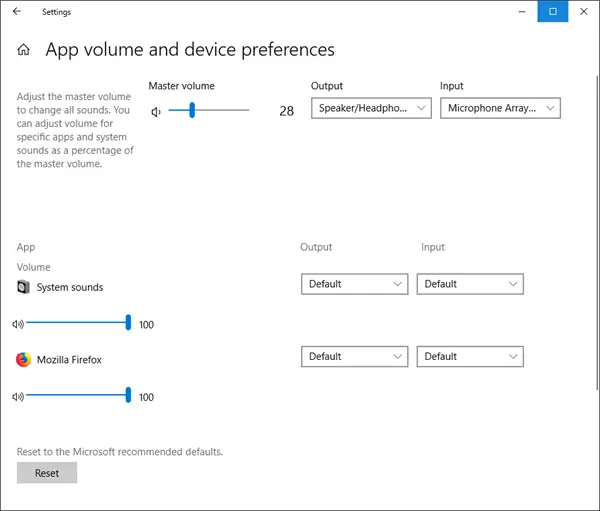Viewport: 600px width, 511px height.
Task: Expand Mozilla Firefox Input Default dropdown
Action: click(470, 356)
